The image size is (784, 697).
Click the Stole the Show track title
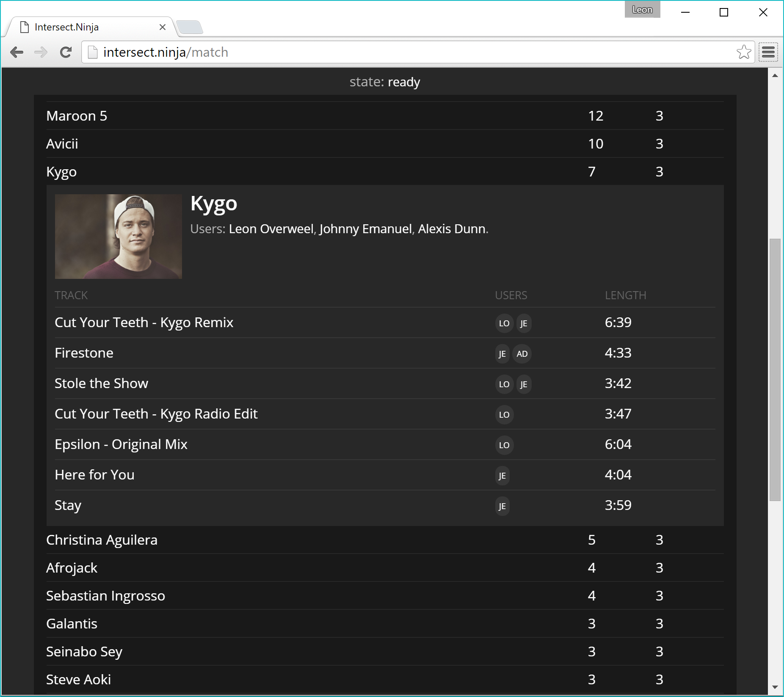[x=101, y=383]
